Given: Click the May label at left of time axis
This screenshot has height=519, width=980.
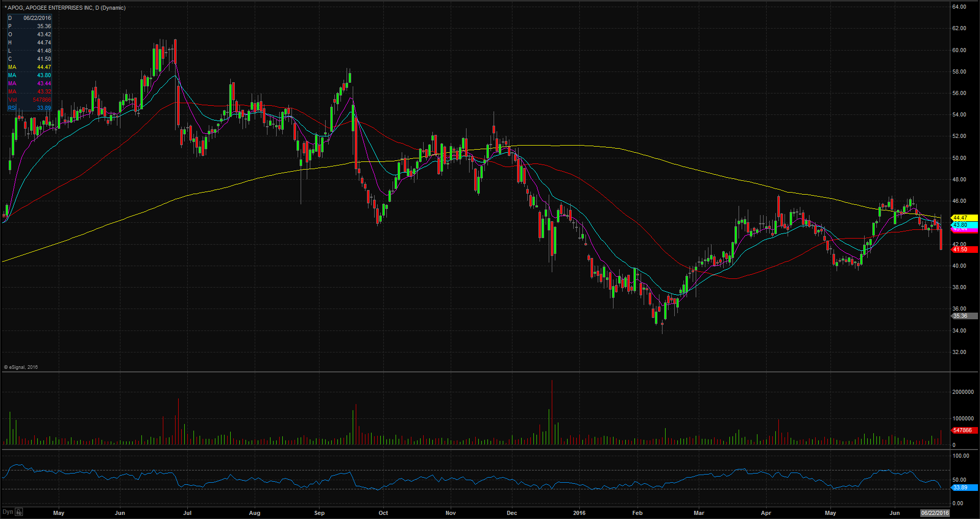Looking at the screenshot, I should (59, 513).
